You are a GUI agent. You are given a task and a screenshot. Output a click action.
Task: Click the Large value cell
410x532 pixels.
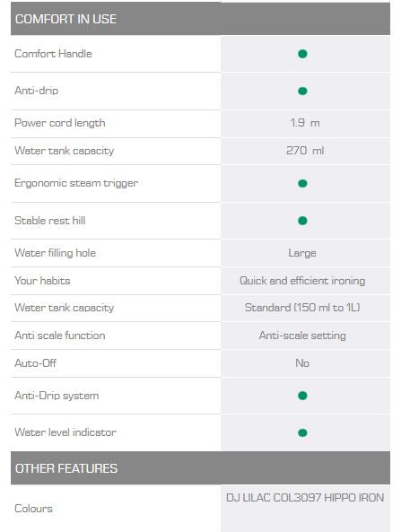tap(302, 253)
